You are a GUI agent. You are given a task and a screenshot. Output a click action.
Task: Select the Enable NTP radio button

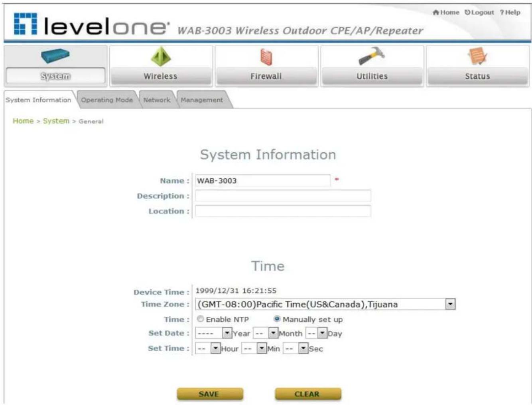201,319
